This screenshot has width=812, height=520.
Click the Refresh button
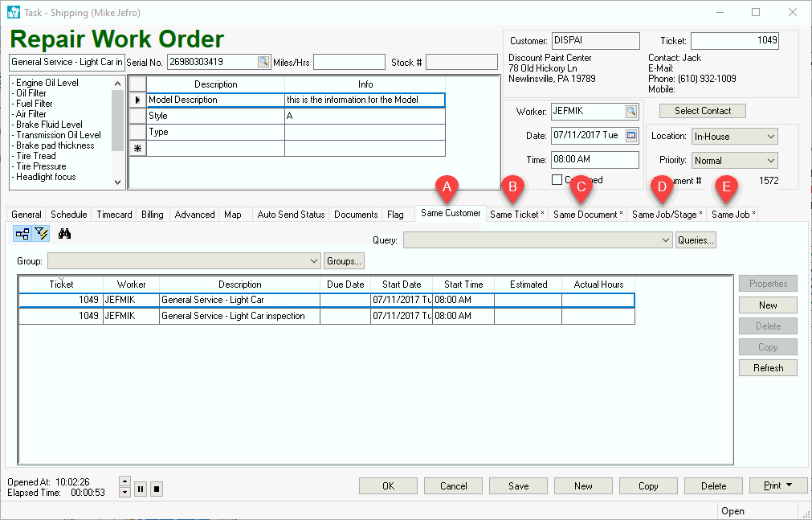tap(768, 368)
